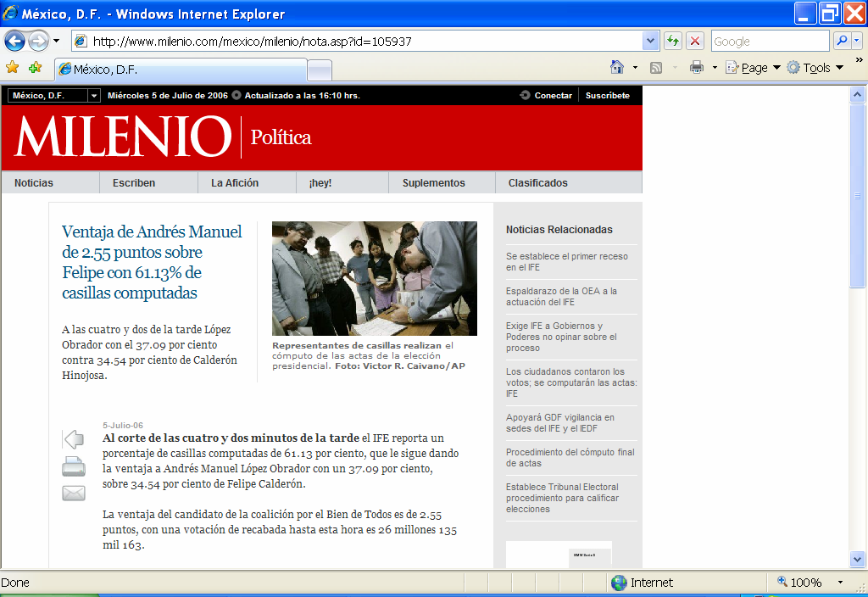Viewport: 868px width, 597px height.
Task: Open the Suplementos navigation item
Action: pos(433,183)
